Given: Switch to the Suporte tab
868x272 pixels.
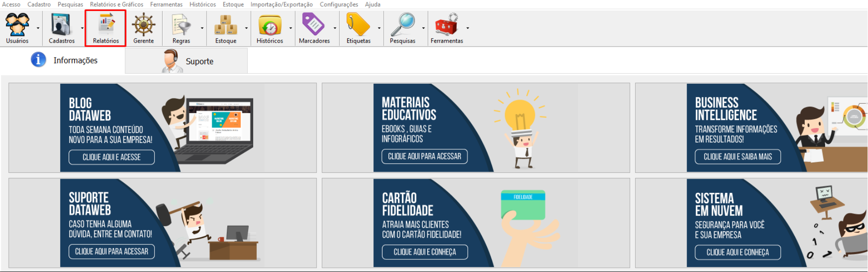Looking at the screenshot, I should [186, 61].
